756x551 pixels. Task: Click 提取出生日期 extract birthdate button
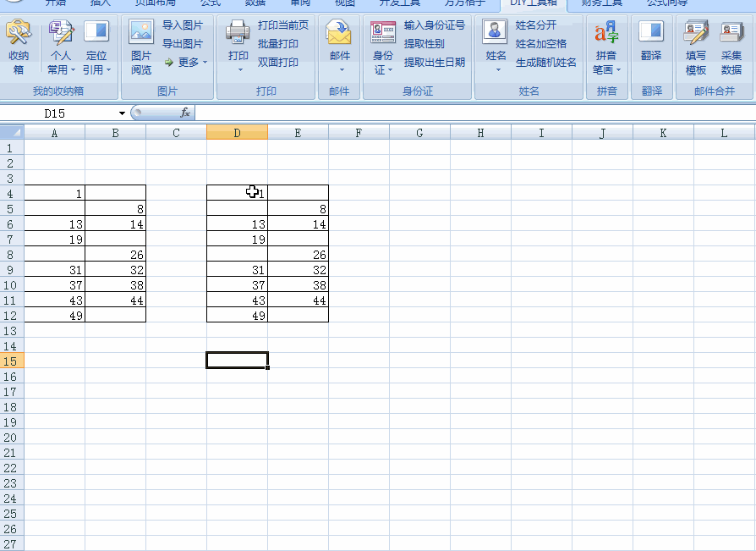[434, 63]
